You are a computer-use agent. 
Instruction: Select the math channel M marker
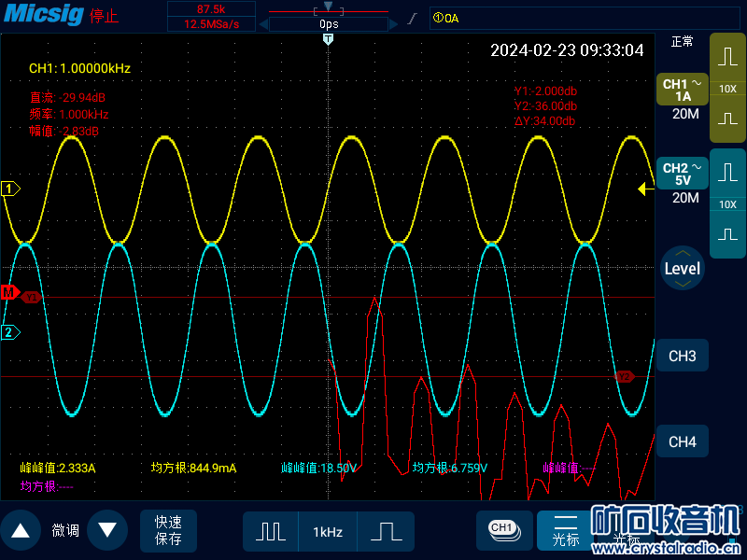(10, 292)
